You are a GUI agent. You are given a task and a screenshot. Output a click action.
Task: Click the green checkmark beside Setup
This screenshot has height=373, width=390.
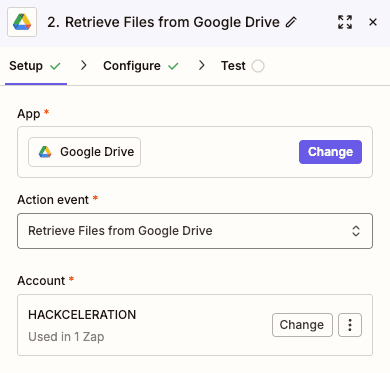pos(55,66)
